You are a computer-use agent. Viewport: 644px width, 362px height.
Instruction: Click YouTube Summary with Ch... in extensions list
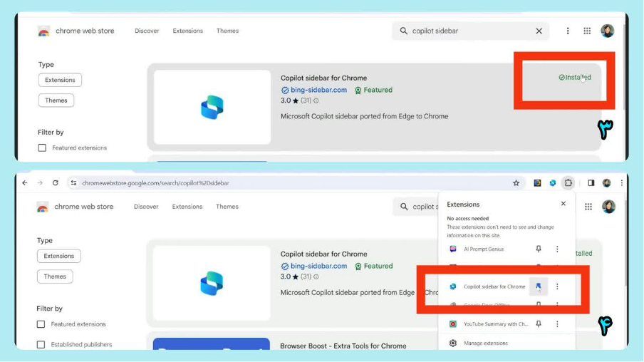496,324
